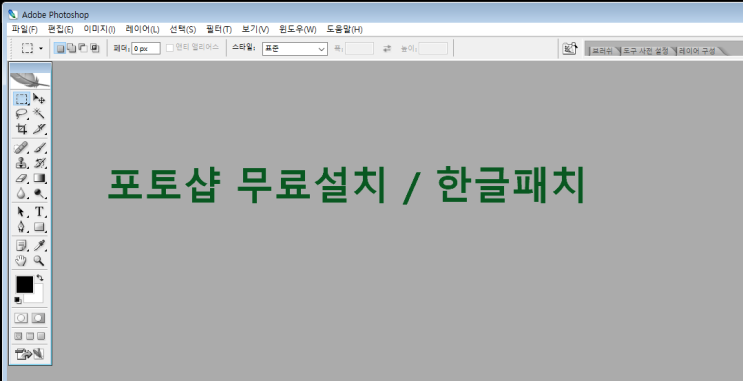Viewport: 743px width, 381px height.
Task: Open the 선택(S) menu
Action: click(x=183, y=29)
